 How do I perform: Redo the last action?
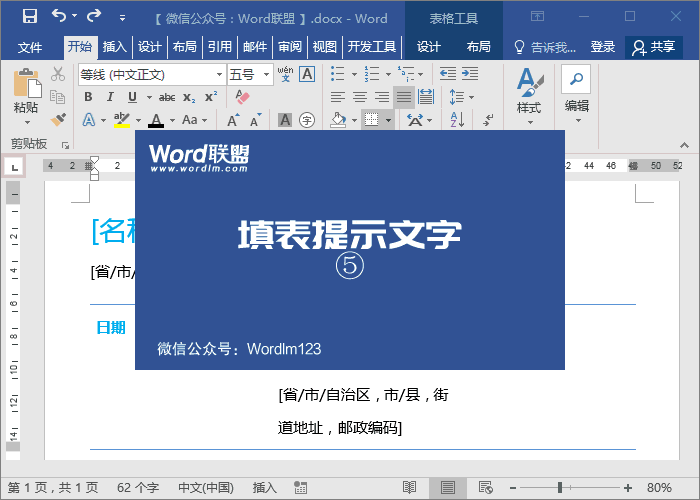pyautogui.click(x=94, y=16)
